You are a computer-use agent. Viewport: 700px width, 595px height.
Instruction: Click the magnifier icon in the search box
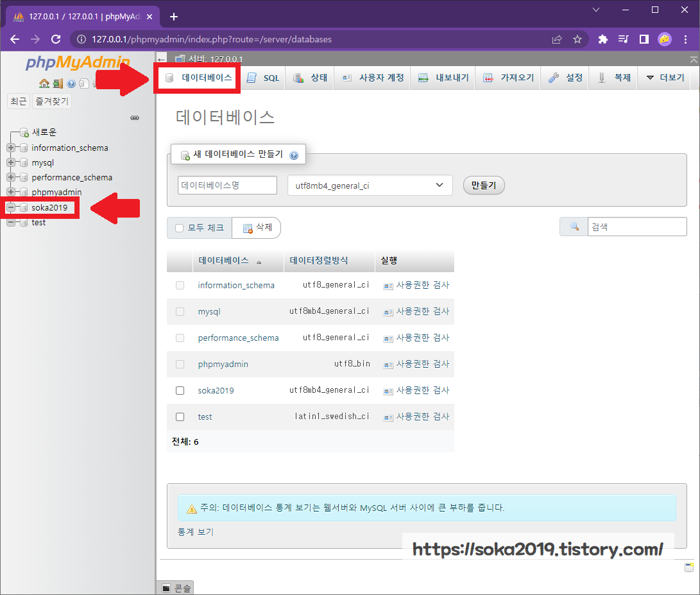coord(574,227)
